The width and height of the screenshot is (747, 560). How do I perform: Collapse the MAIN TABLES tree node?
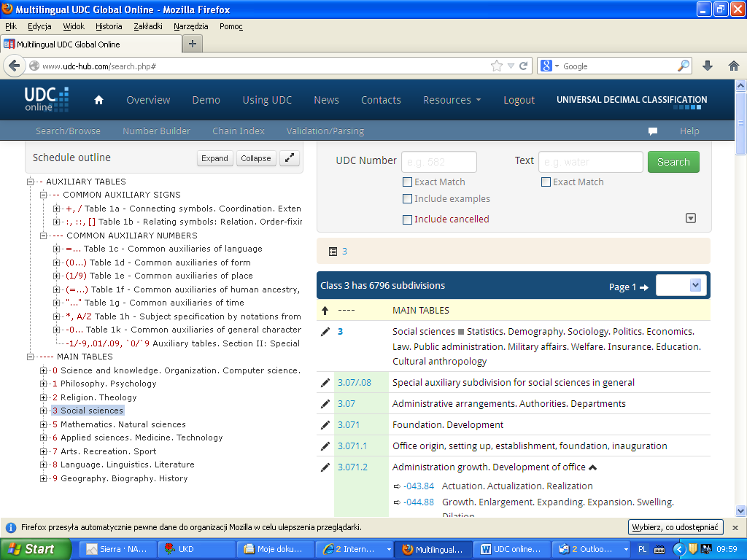(x=30, y=357)
